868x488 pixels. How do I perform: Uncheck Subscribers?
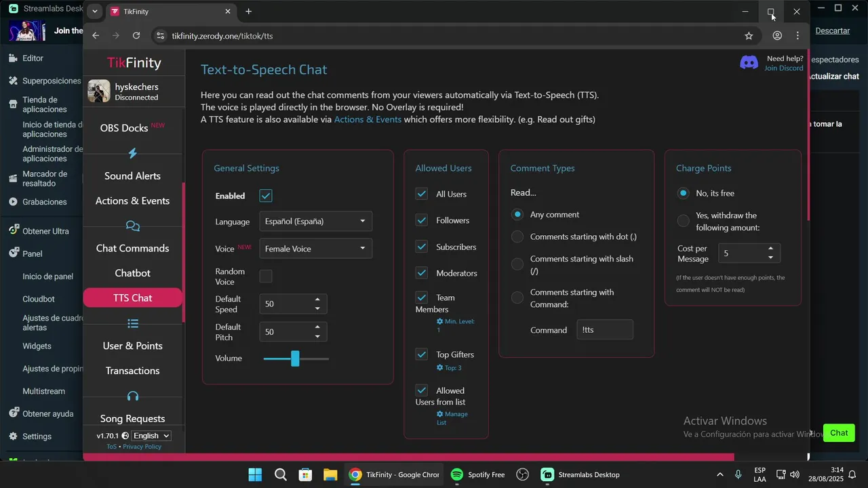point(422,247)
